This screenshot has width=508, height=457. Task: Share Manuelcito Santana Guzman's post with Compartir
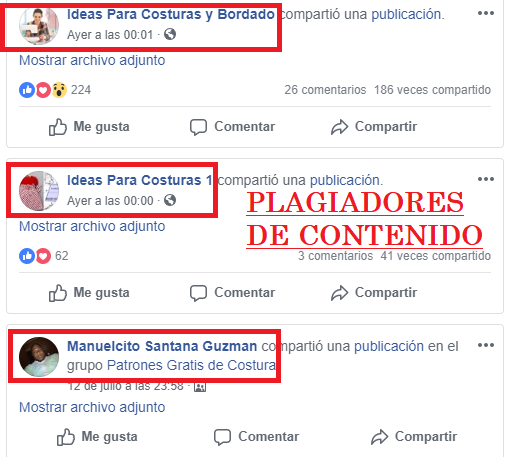coord(414,437)
